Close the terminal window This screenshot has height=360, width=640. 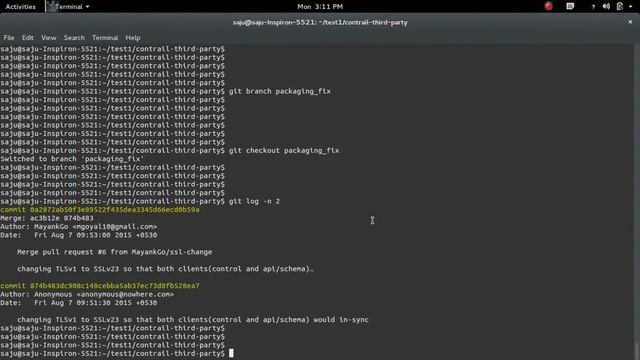(630, 22)
